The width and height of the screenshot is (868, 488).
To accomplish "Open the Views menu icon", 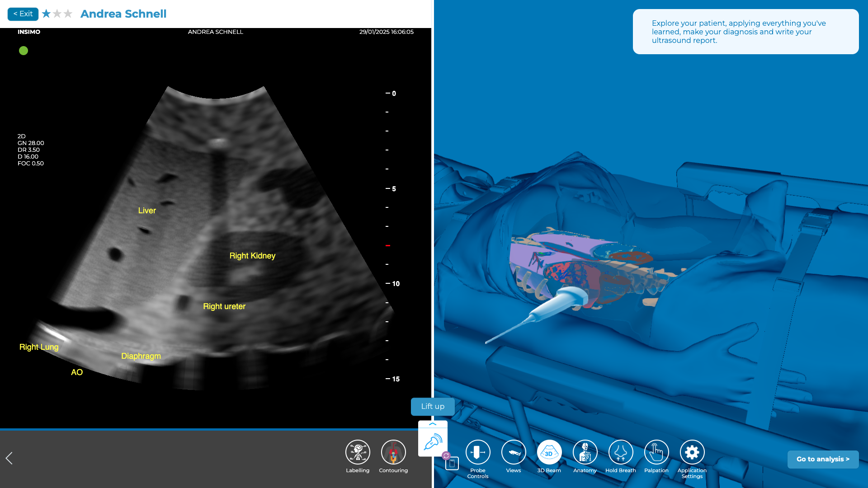I will (514, 452).
